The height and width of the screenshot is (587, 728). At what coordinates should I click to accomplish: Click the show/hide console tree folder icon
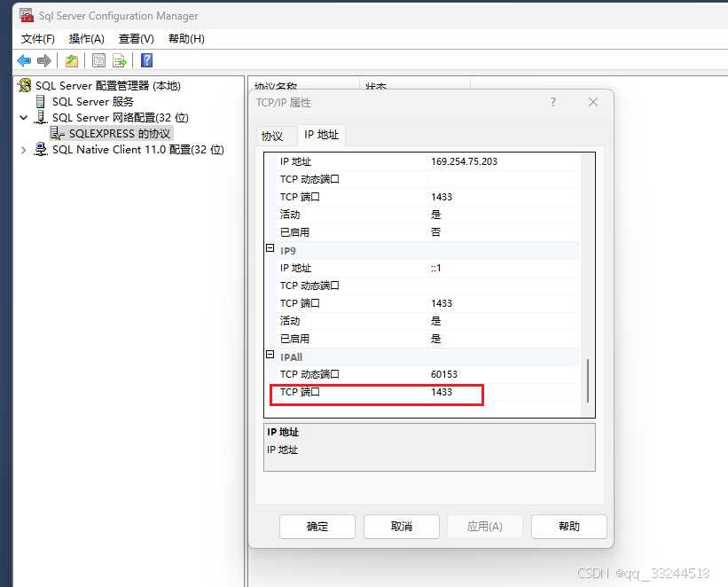click(72, 60)
